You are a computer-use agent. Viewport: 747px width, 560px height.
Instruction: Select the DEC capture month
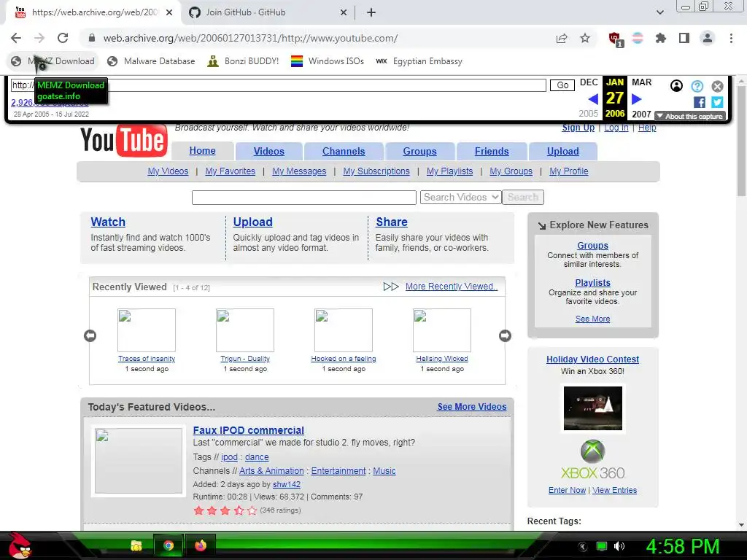(589, 82)
